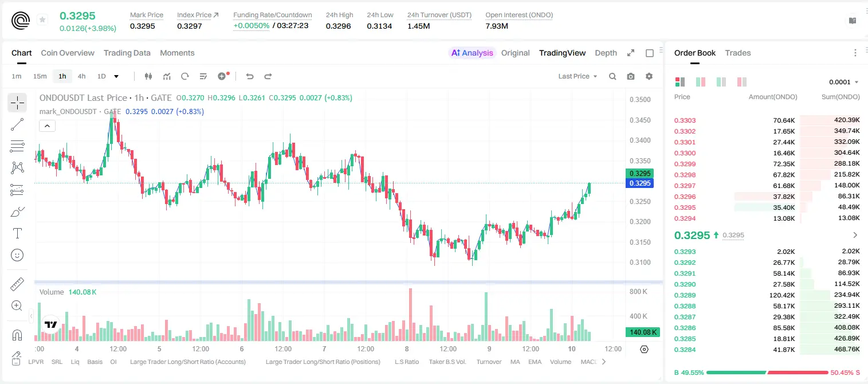Open the emoji sticker tool
The height and width of the screenshot is (384, 868).
17,255
